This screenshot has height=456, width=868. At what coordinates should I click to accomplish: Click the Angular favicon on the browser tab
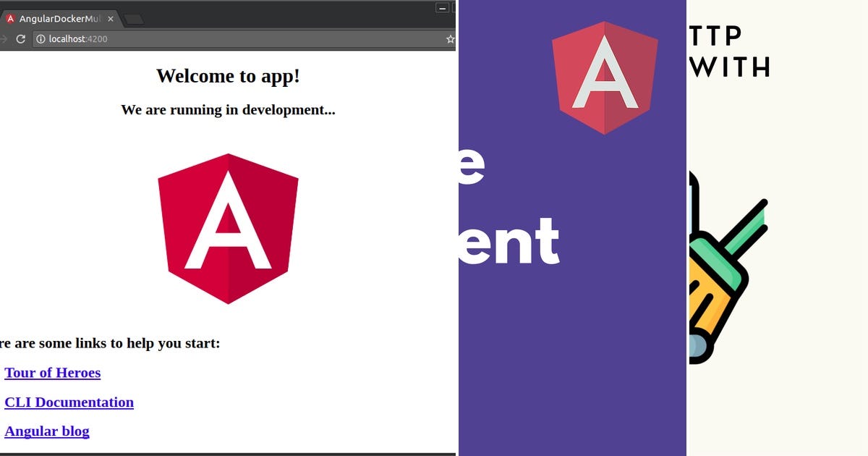[10, 19]
